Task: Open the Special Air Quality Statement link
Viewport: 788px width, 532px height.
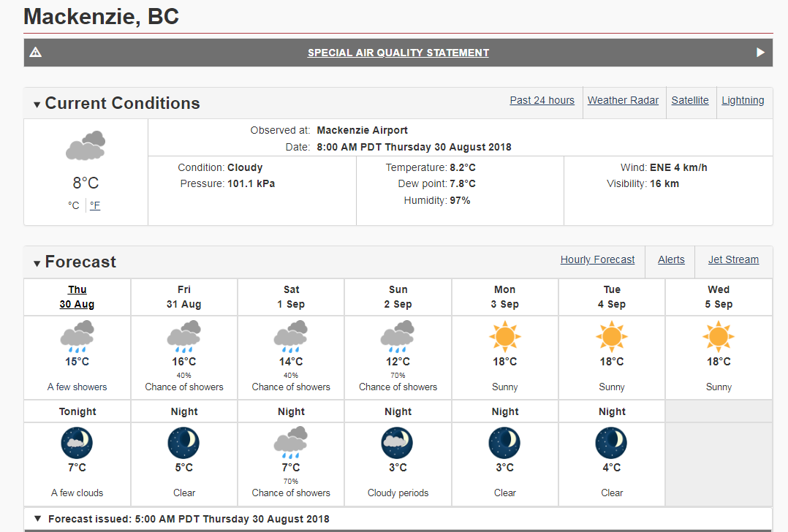Action: pos(398,52)
